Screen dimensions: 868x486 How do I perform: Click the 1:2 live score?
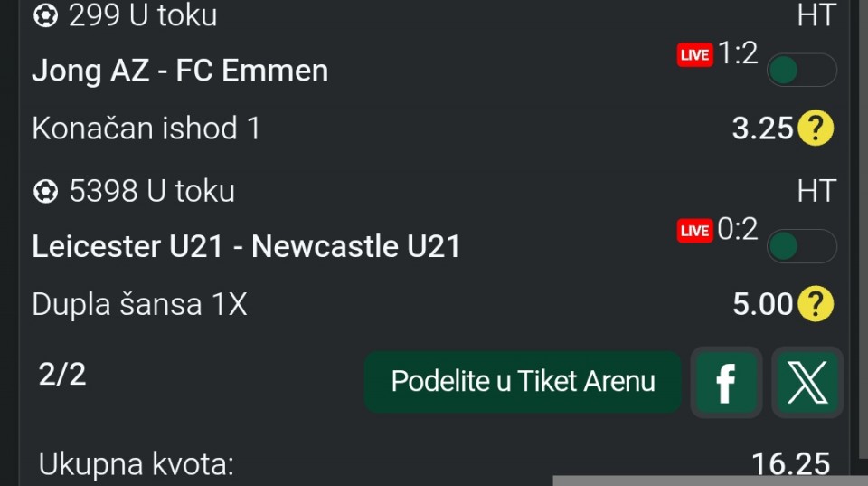point(738,54)
